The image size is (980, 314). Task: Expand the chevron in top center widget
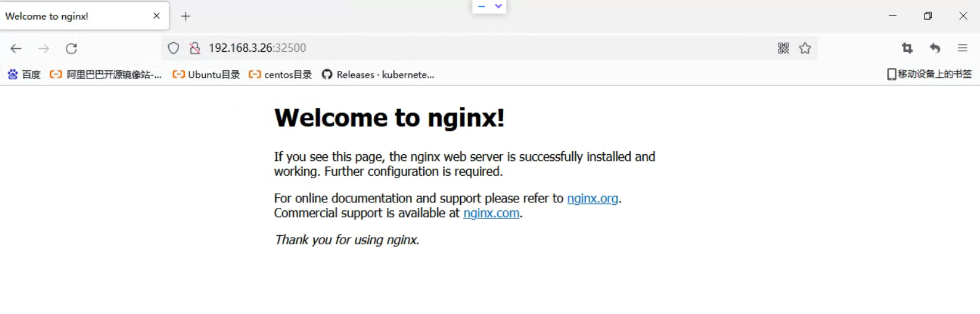click(498, 6)
